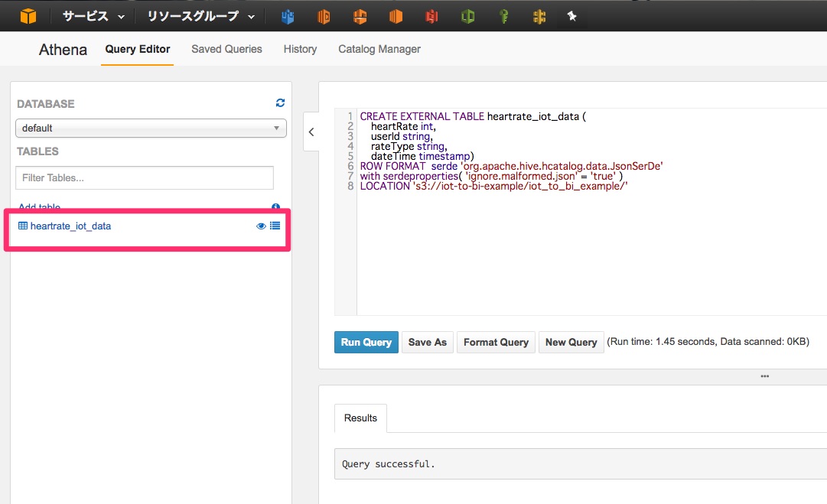Show heartrate_iot_data table properties list icon
The width and height of the screenshot is (827, 504).
click(275, 226)
